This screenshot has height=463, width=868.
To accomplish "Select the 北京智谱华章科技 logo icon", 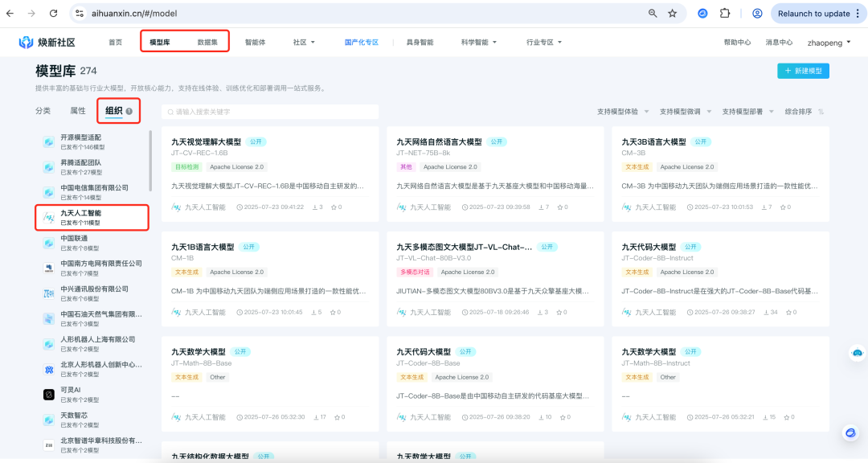I will pos(49,445).
